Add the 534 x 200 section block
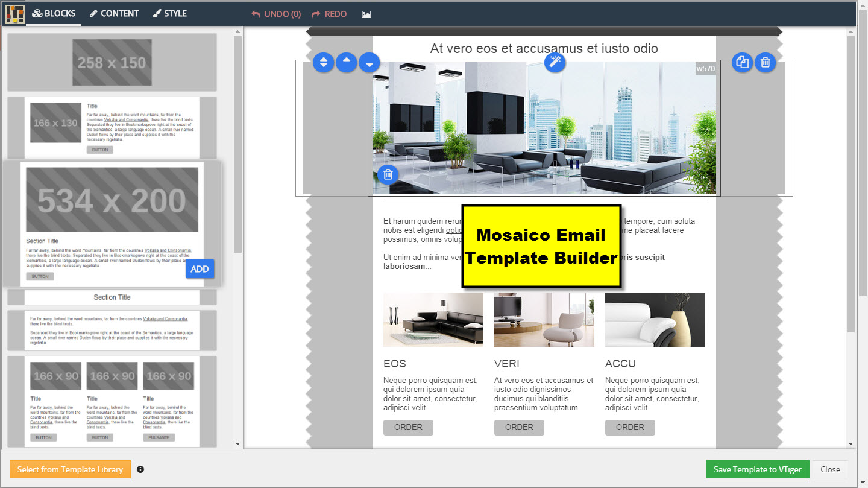This screenshot has height=488, width=868. tap(200, 269)
